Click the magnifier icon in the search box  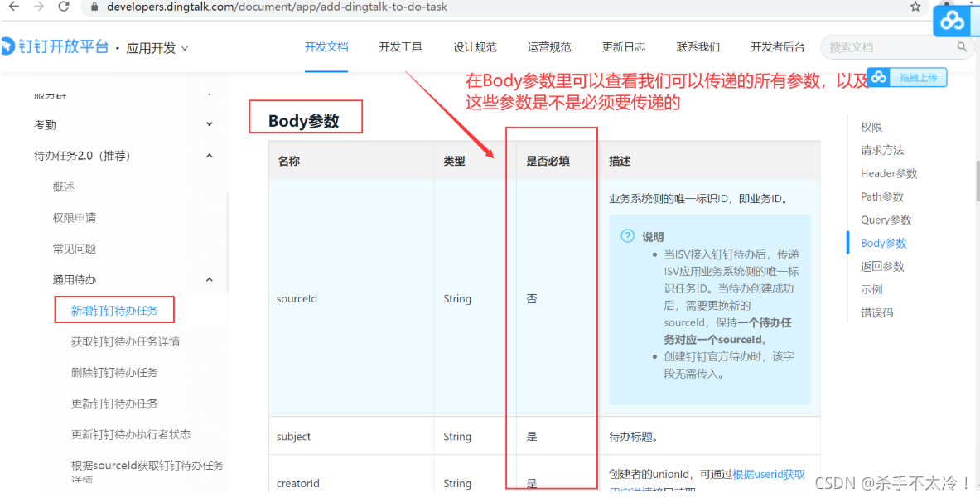pyautogui.click(x=961, y=47)
